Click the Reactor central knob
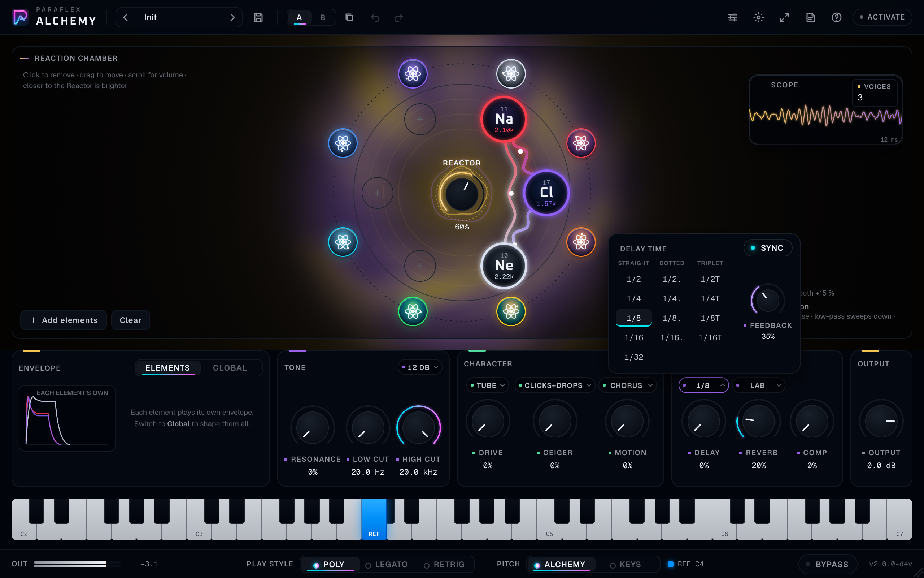924x578 pixels. click(462, 194)
